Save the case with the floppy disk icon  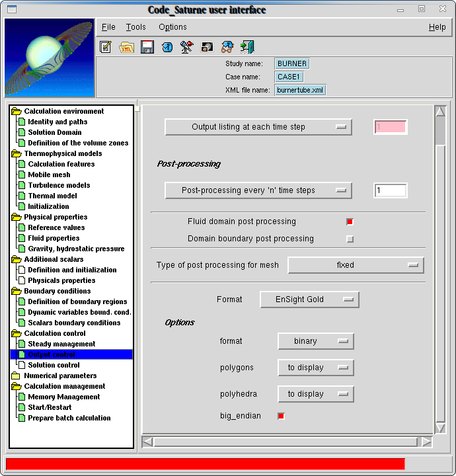[147, 47]
